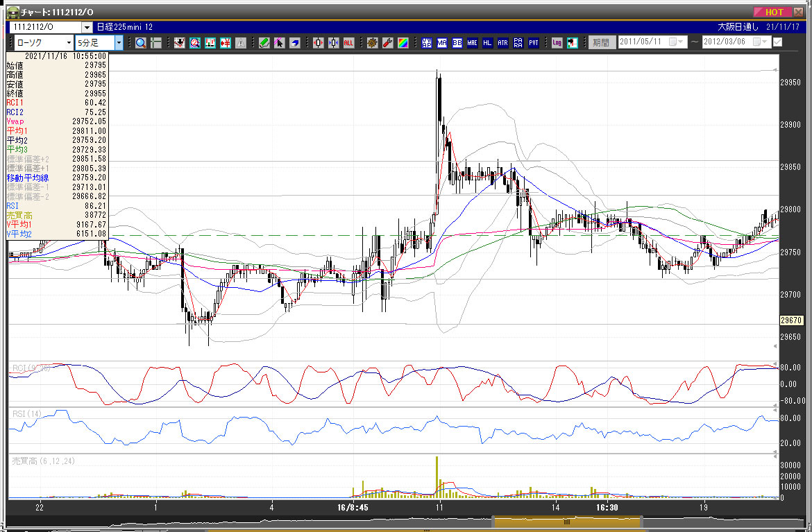Image resolution: width=812 pixels, height=532 pixels.
Task: Click the 16/8:45 time axis marker
Action: [353, 507]
